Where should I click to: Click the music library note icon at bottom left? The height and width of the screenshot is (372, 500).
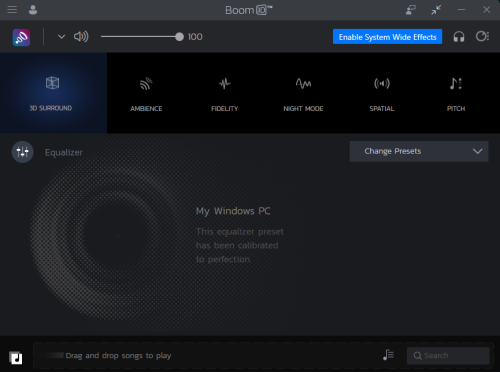[16, 358]
